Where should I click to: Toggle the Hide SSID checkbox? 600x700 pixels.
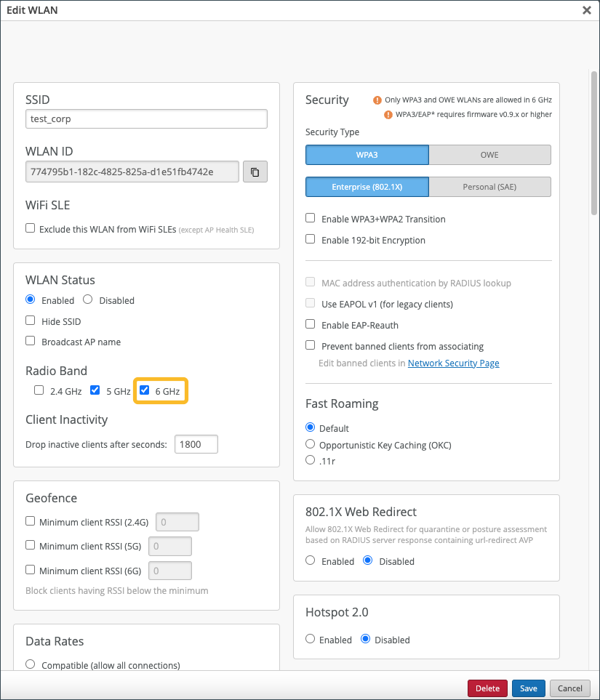click(x=31, y=321)
